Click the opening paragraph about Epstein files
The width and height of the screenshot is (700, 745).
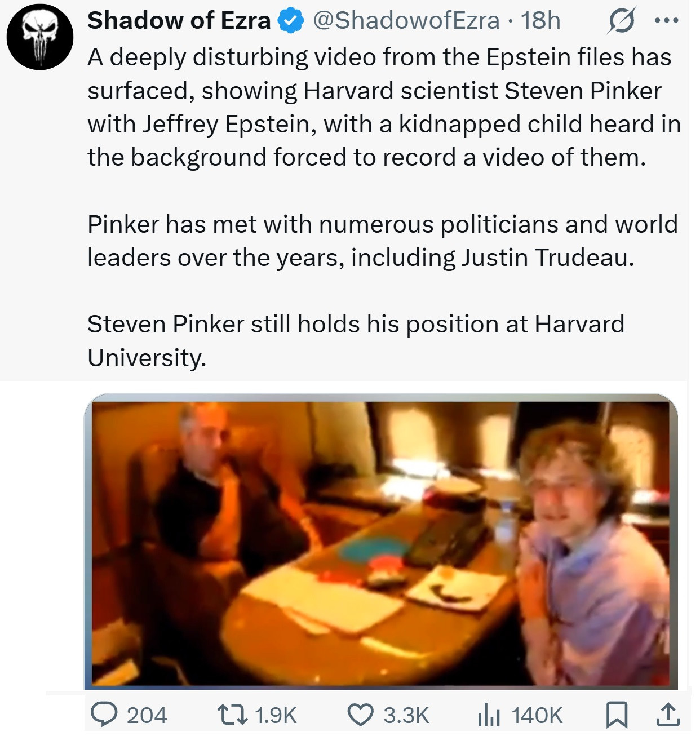(x=383, y=107)
